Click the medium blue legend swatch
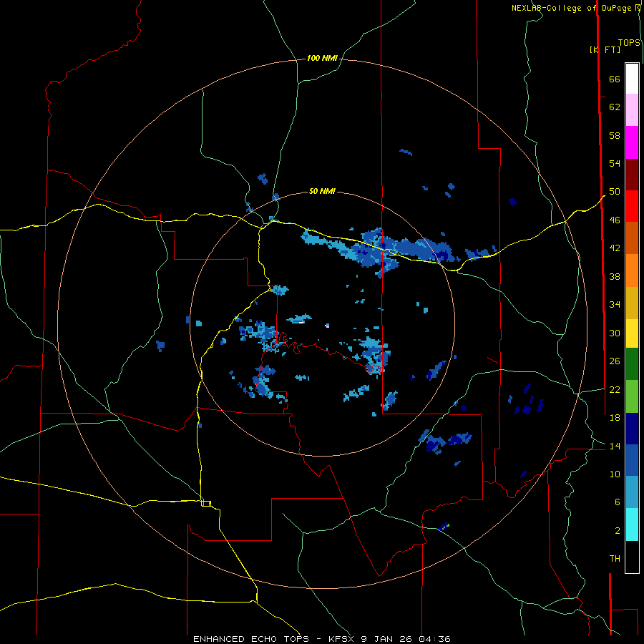This screenshot has height=644, width=644. 632,460
